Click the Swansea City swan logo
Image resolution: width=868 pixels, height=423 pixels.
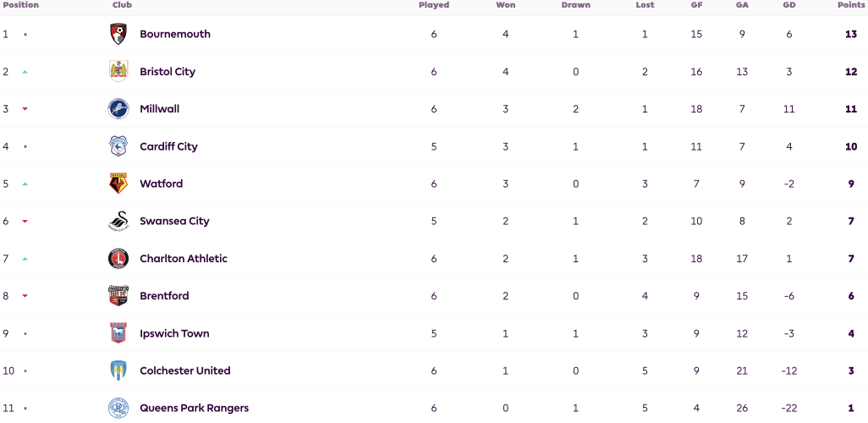click(x=118, y=221)
